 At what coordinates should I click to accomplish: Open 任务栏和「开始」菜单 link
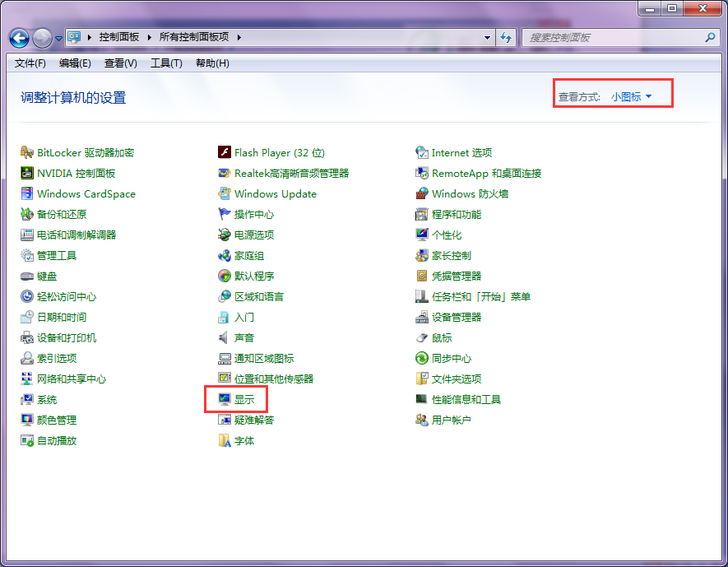(x=481, y=297)
